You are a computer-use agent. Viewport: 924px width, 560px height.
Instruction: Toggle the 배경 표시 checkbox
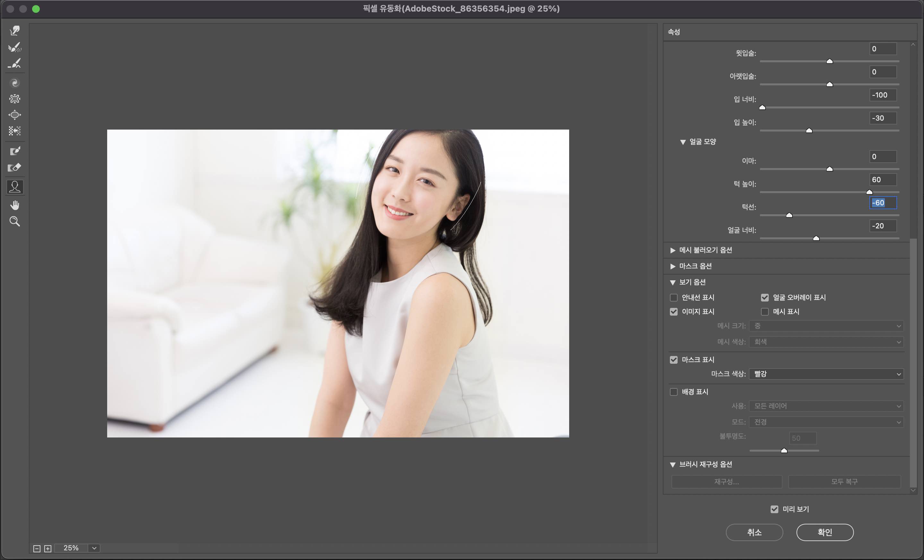click(x=673, y=392)
